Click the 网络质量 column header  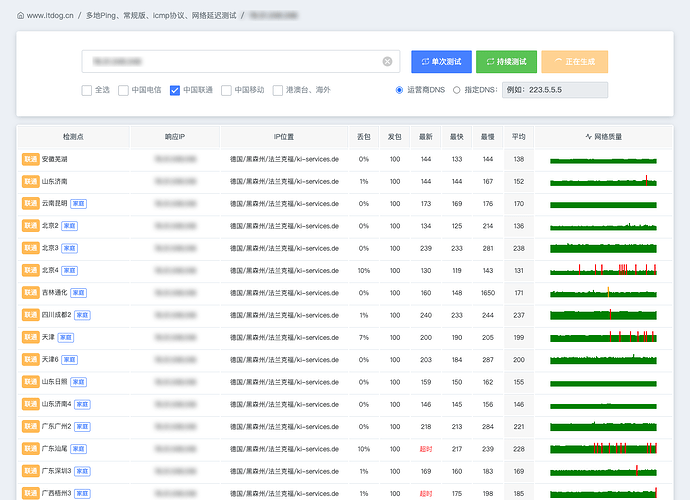tap(604, 137)
